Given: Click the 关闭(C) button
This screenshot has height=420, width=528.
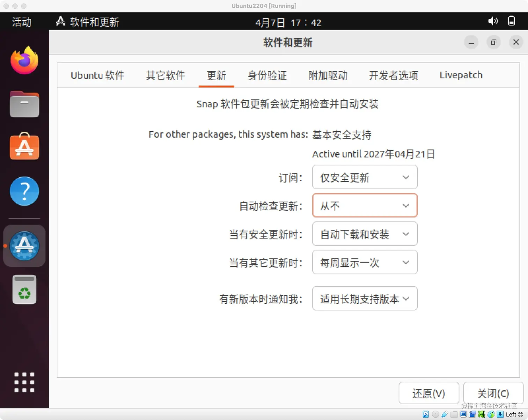Looking at the screenshot, I should pyautogui.click(x=493, y=393).
